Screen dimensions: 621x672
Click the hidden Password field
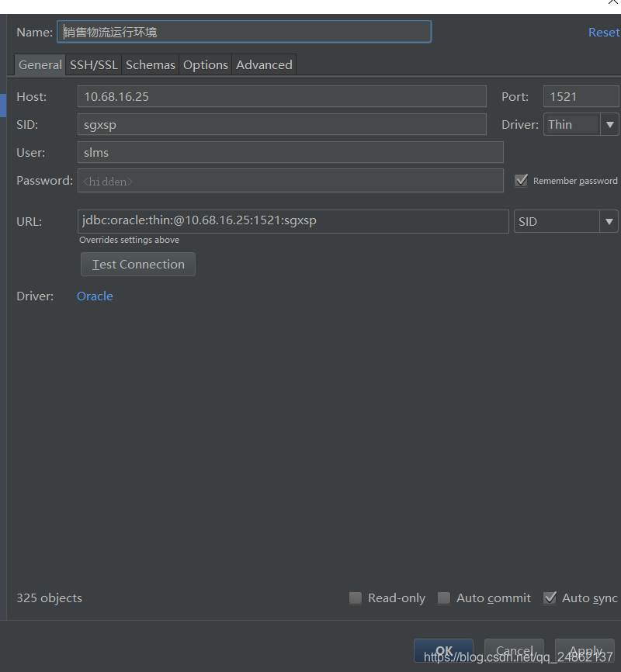click(290, 181)
